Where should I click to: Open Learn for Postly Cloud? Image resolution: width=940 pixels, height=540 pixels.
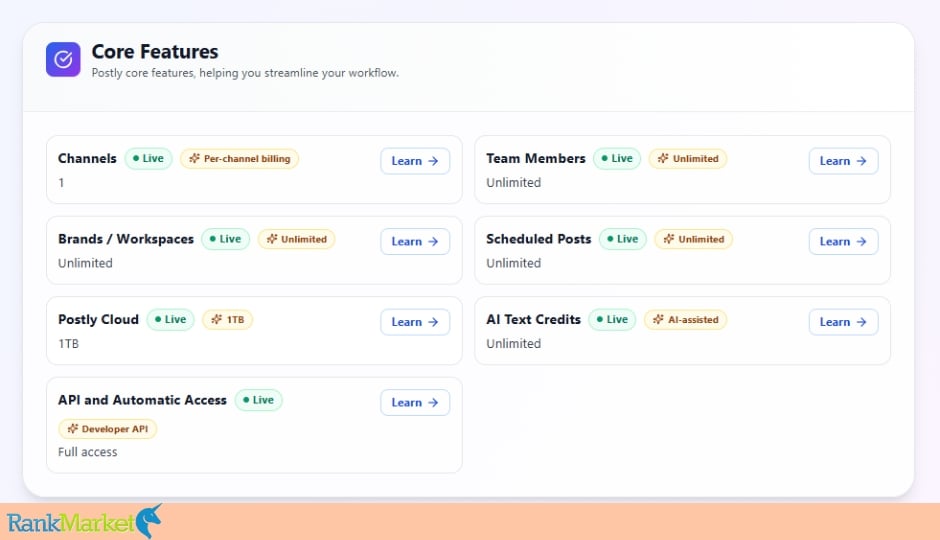(x=415, y=322)
